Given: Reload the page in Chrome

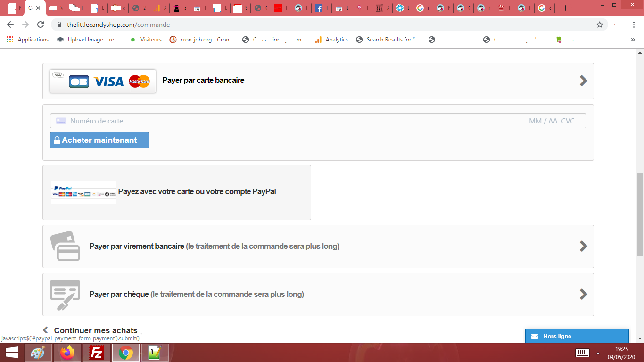Looking at the screenshot, I should (x=41, y=25).
